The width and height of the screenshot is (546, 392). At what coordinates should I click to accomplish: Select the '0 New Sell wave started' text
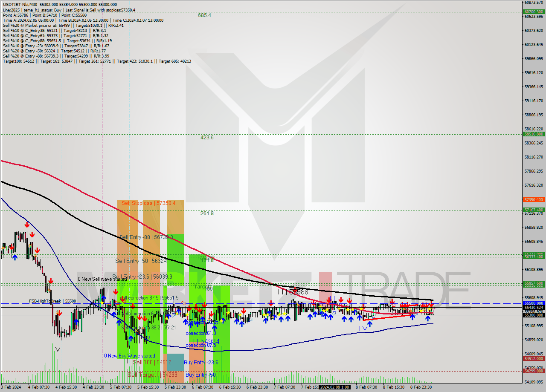[102, 279]
